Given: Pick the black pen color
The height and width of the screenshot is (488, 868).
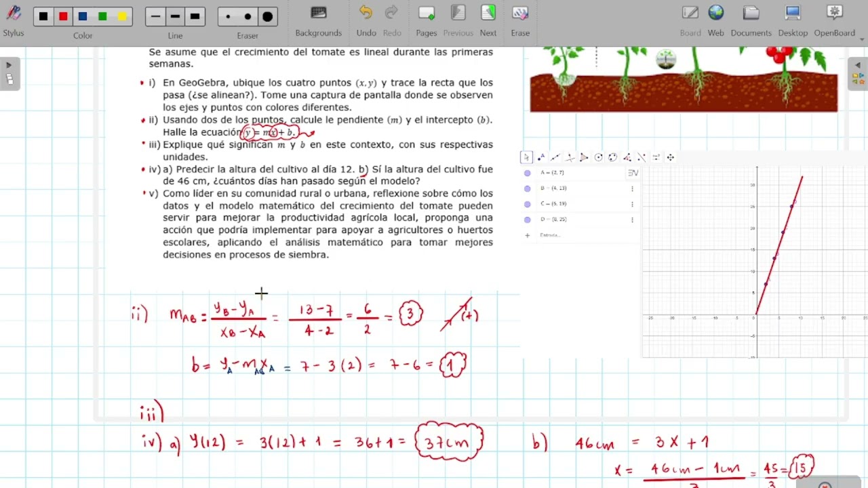Looking at the screenshot, I should coord(43,16).
